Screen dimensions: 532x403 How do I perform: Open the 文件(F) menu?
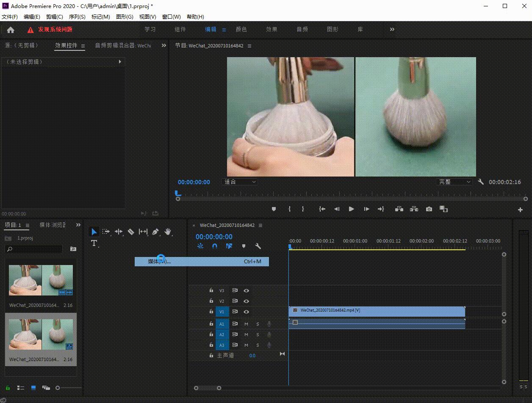click(x=10, y=17)
